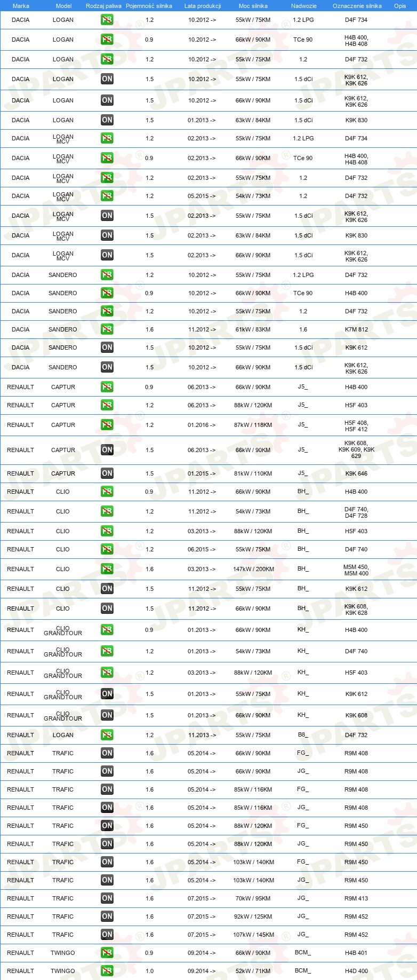Select body code 'B8_'
The image size is (417, 980).
[303, 734]
